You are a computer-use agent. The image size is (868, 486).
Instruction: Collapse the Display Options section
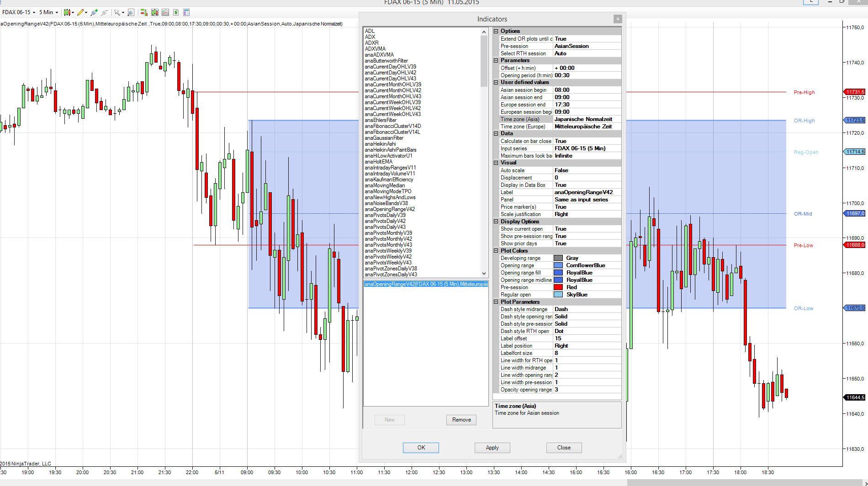tap(496, 221)
